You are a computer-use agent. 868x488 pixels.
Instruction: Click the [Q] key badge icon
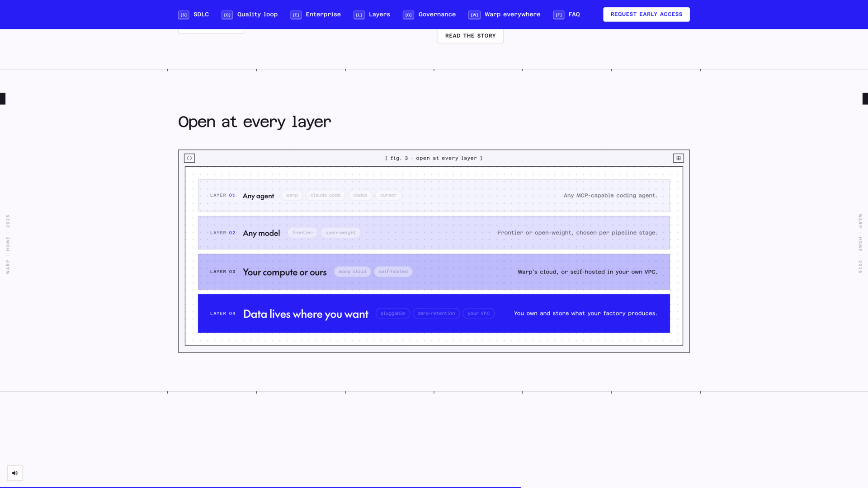(x=227, y=15)
